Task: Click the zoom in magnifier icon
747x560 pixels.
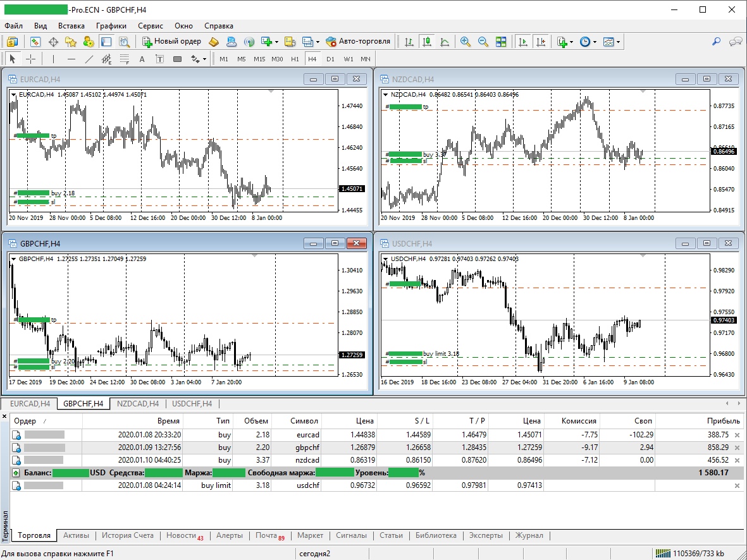Action: click(466, 42)
